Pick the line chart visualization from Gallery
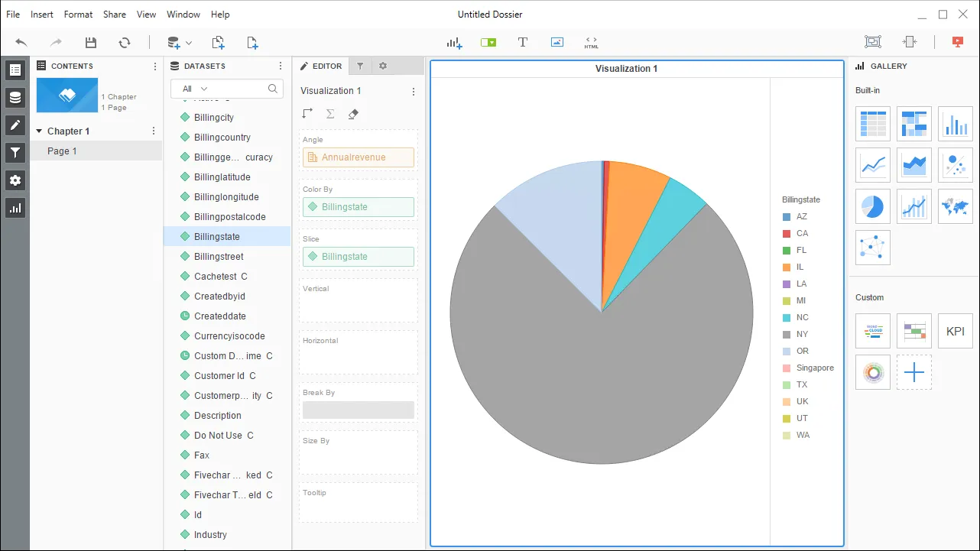The height and width of the screenshot is (551, 980). coord(872,164)
